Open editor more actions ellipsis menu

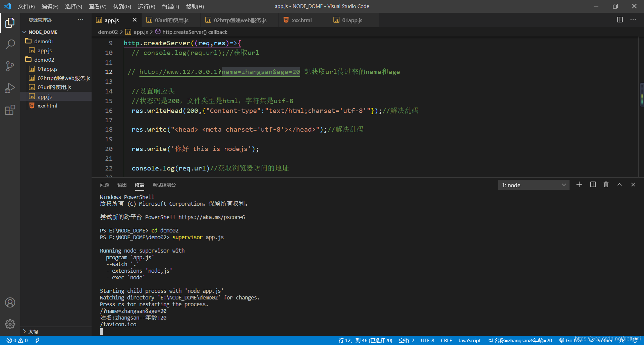tap(633, 20)
